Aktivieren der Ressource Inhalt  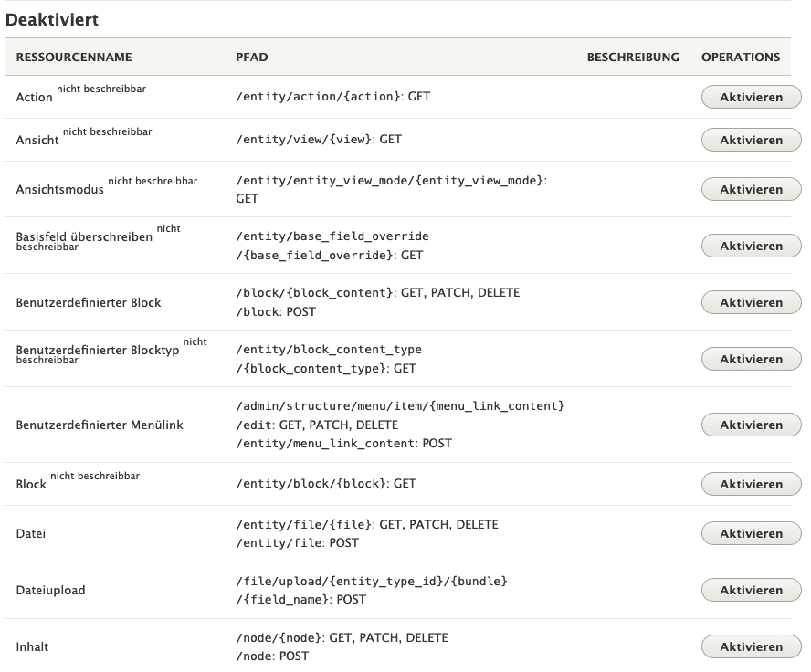pyautogui.click(x=750, y=646)
